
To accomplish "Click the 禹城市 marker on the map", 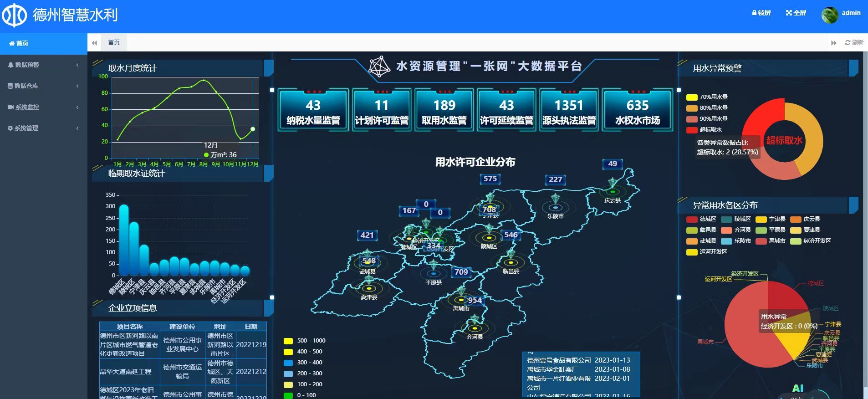I will pos(461,300).
